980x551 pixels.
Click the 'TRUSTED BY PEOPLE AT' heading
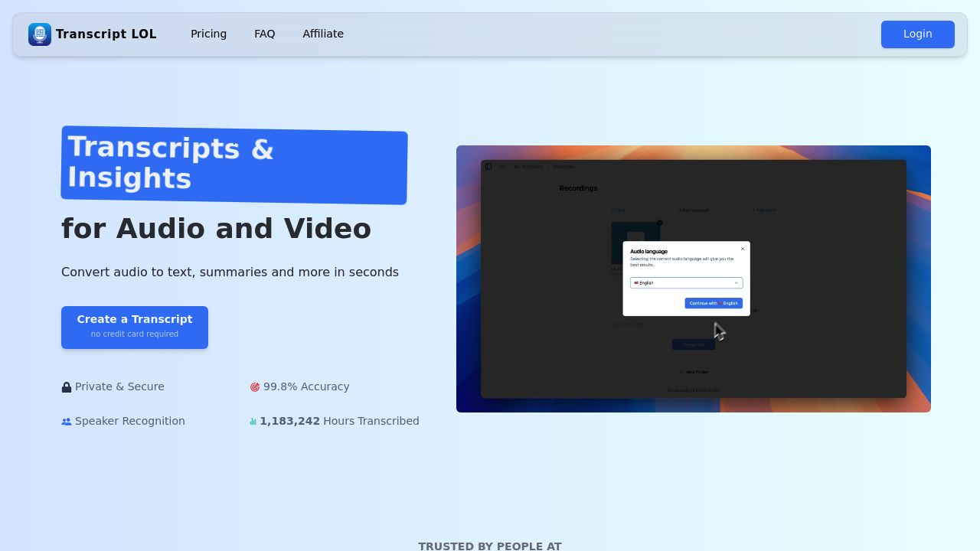[490, 546]
